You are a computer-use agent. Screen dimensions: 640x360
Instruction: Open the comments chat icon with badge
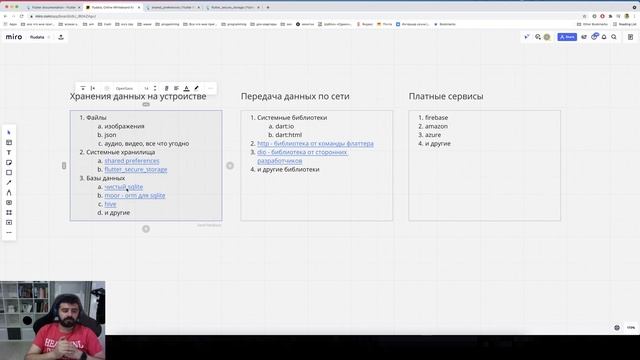594,37
